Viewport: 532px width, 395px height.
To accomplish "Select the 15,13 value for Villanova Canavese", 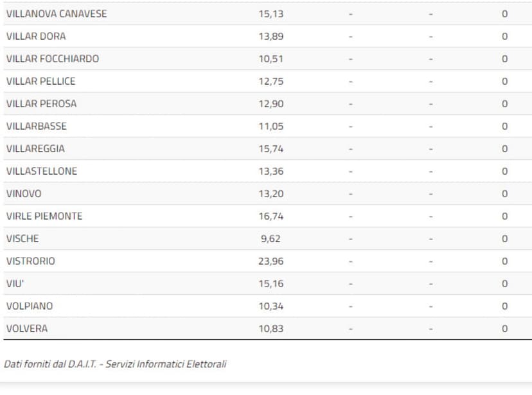I will pyautogui.click(x=270, y=13).
